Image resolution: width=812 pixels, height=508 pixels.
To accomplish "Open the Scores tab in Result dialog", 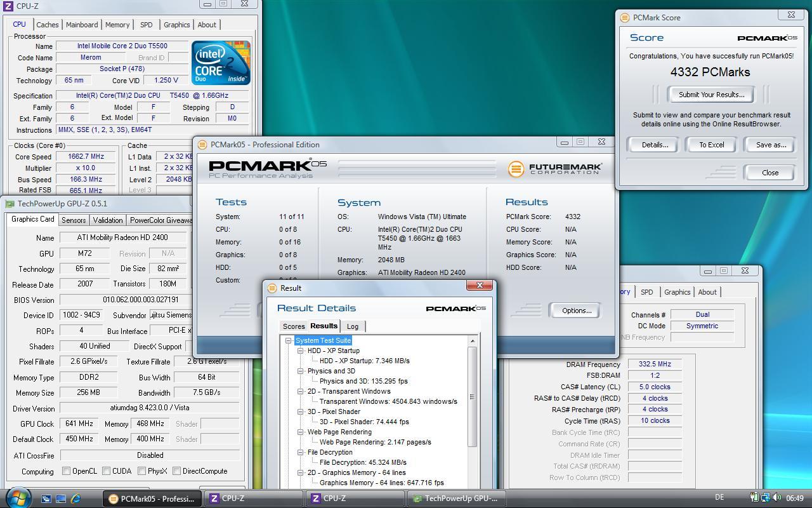I will coord(294,326).
